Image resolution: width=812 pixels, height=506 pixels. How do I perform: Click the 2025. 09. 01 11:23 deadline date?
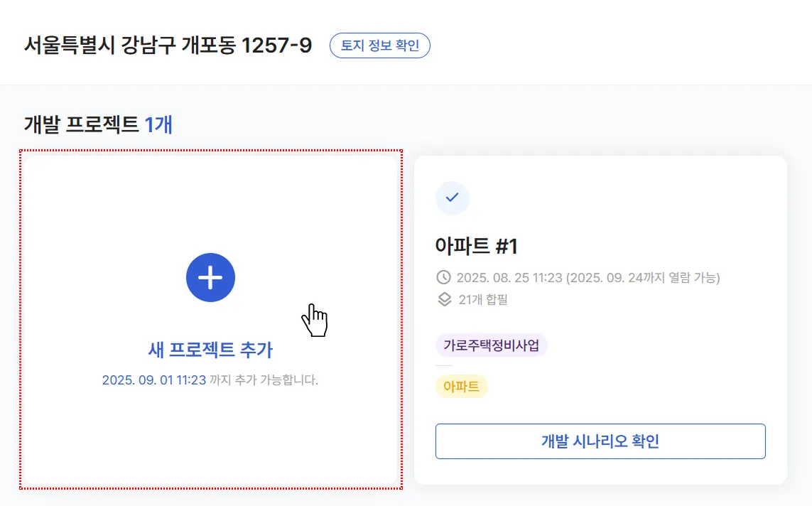point(154,380)
